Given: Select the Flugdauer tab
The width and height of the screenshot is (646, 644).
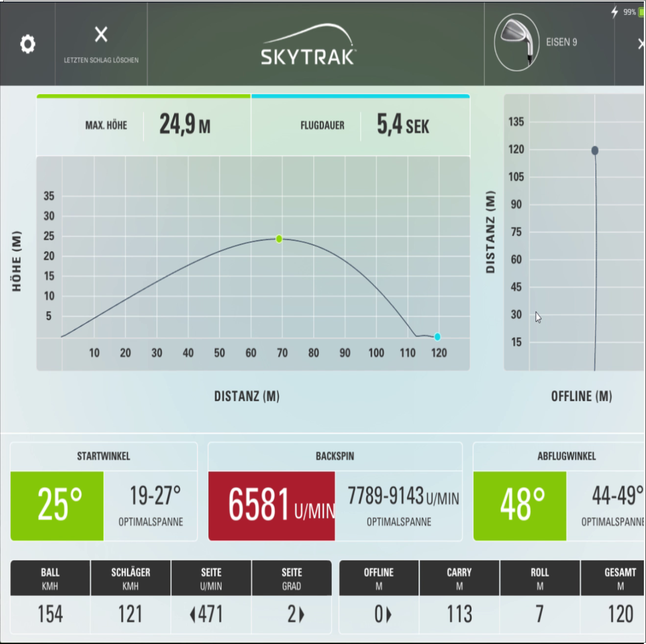Looking at the screenshot, I should (360, 126).
